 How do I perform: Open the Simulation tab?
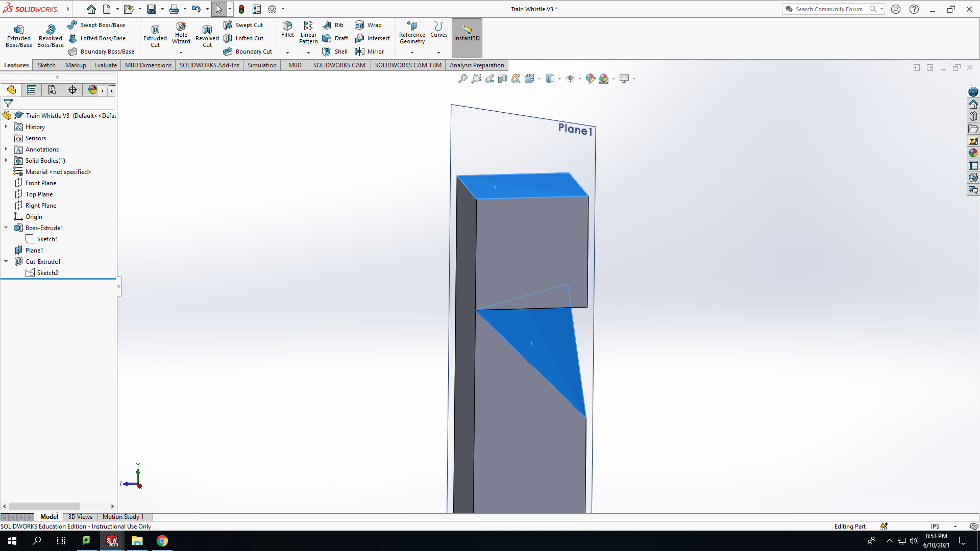tap(262, 65)
